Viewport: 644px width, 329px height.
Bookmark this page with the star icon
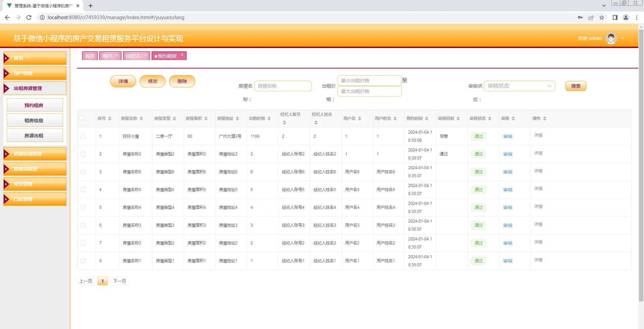602,17
